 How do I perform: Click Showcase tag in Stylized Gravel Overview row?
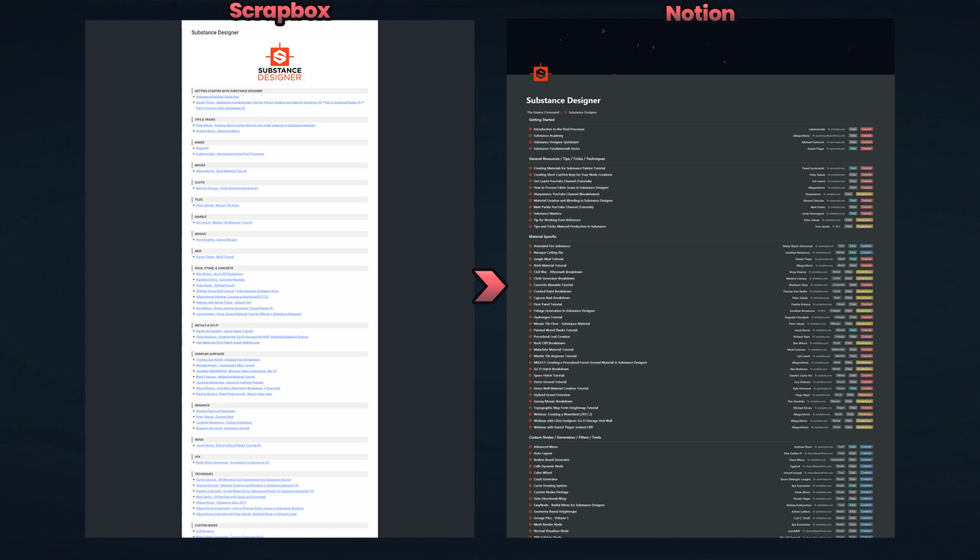pyautogui.click(x=865, y=395)
